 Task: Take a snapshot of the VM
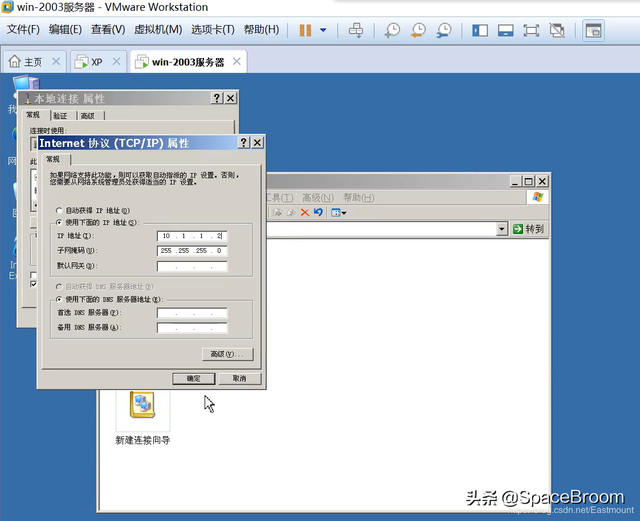392,30
